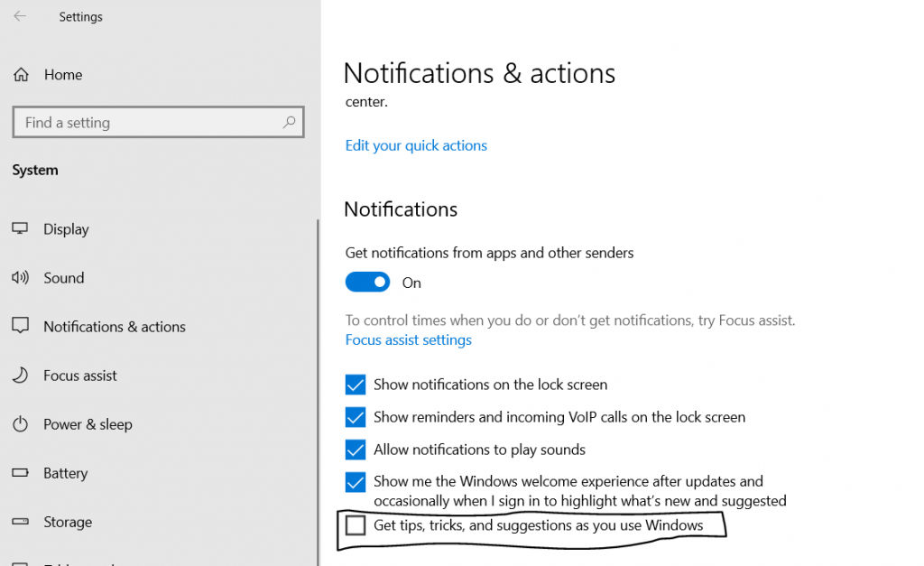Image resolution: width=924 pixels, height=566 pixels.
Task: Disable the Windows welcome experience checkbox
Action: tap(356, 482)
